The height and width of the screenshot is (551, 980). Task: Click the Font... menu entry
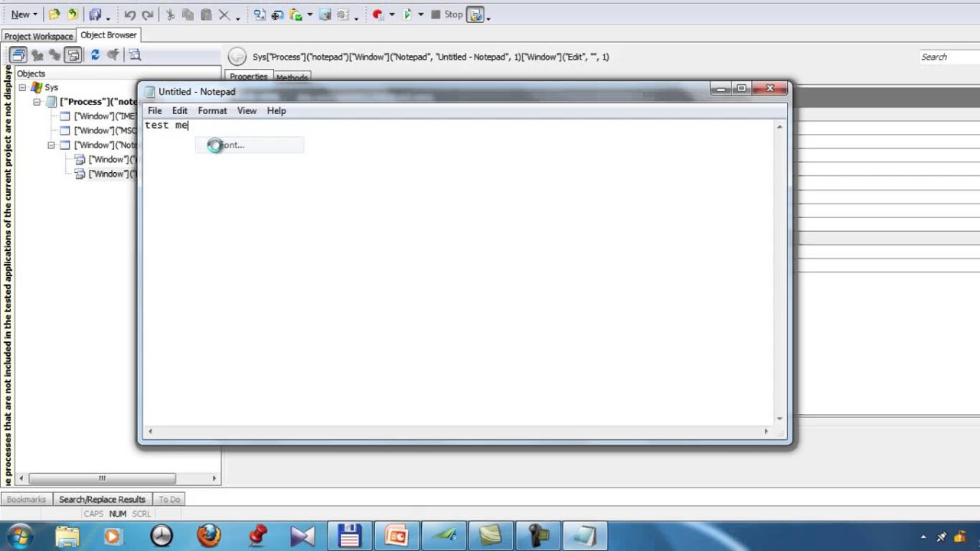250,145
